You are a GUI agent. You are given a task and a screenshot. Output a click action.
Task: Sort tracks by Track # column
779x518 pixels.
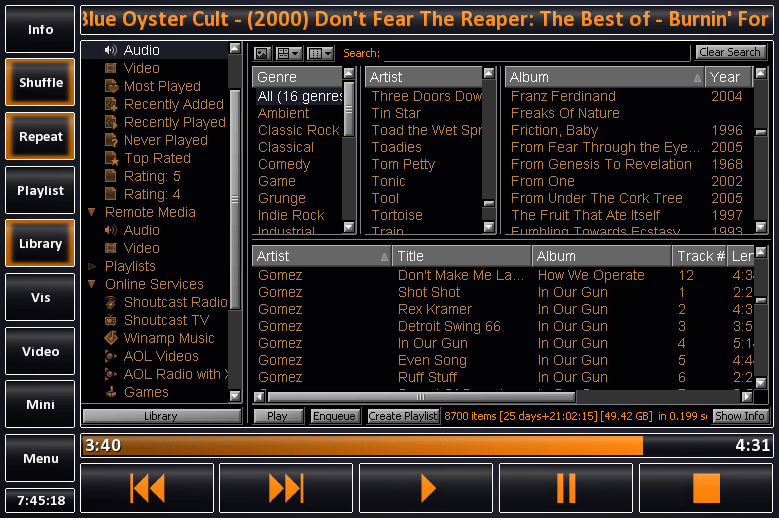(x=699, y=256)
